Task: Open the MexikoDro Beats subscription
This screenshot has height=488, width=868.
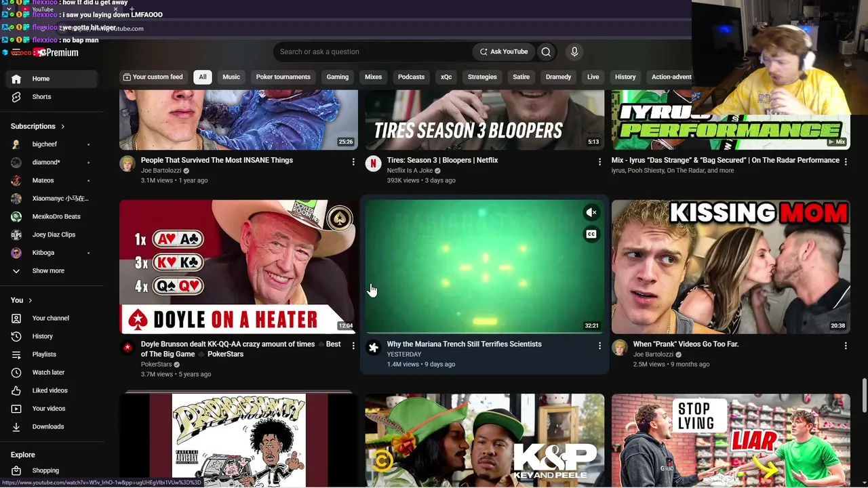Action: (x=52, y=217)
